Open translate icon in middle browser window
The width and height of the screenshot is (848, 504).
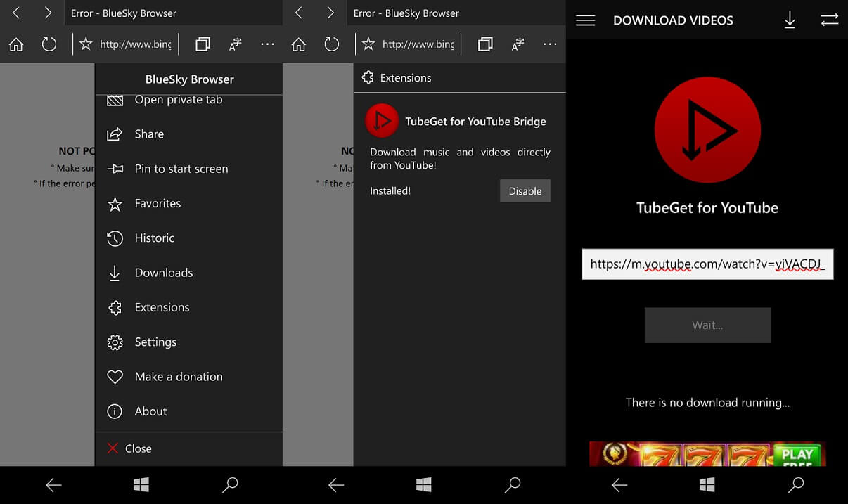pos(518,44)
